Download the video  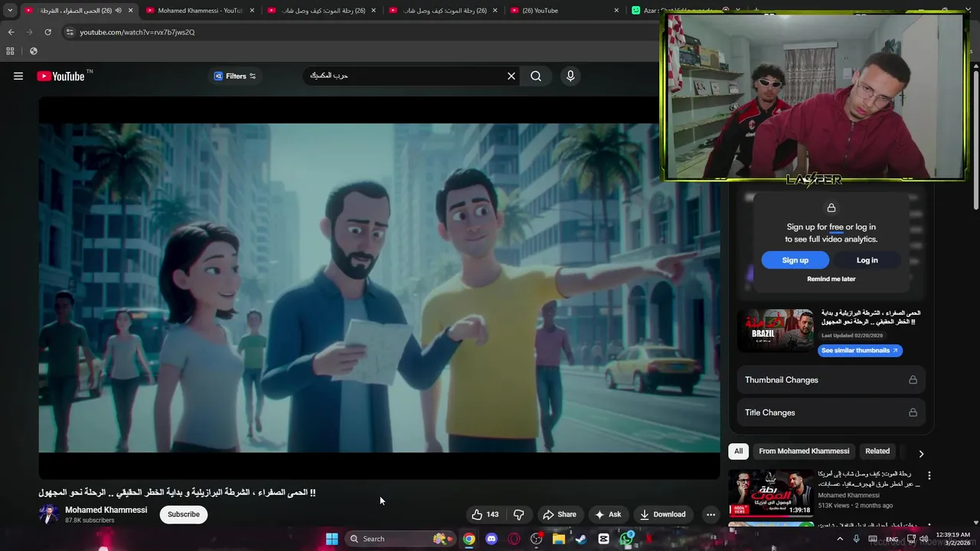663,514
